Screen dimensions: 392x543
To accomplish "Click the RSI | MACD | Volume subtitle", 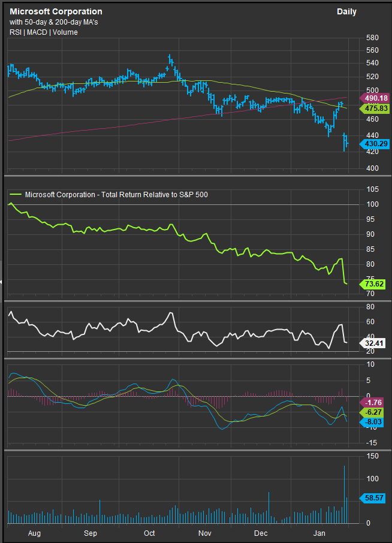I will tap(43, 32).
